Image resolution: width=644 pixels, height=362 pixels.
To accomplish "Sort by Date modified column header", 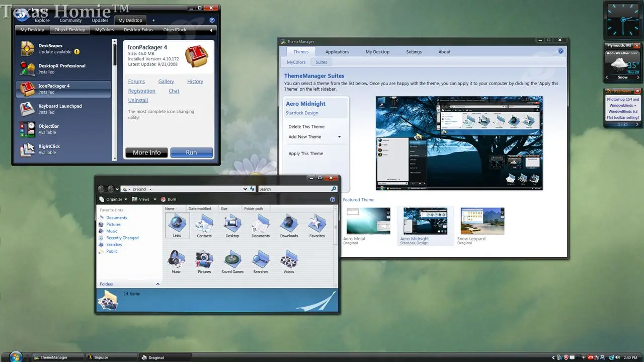I will tap(201, 208).
